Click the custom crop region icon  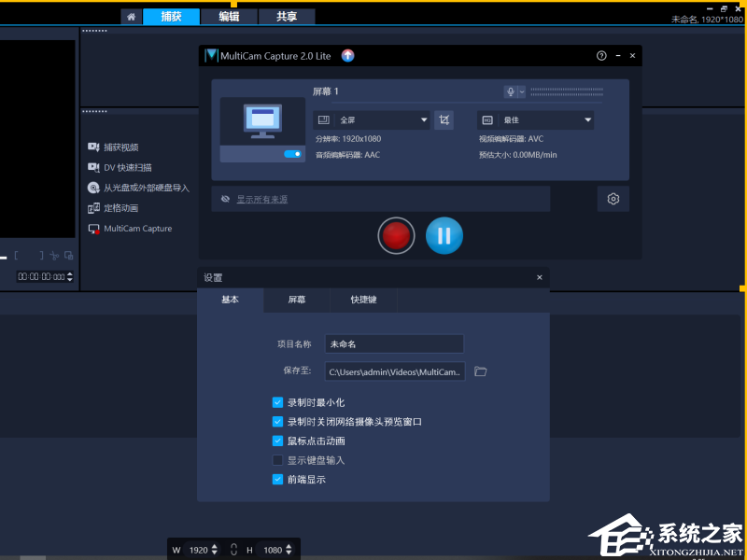point(444,120)
